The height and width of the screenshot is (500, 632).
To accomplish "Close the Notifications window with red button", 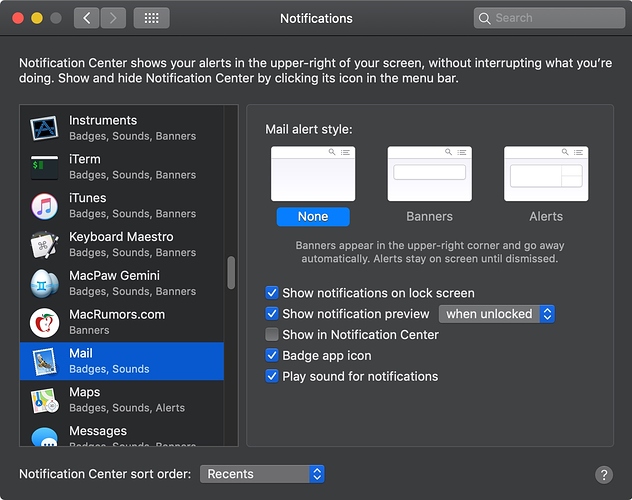I will point(18,18).
